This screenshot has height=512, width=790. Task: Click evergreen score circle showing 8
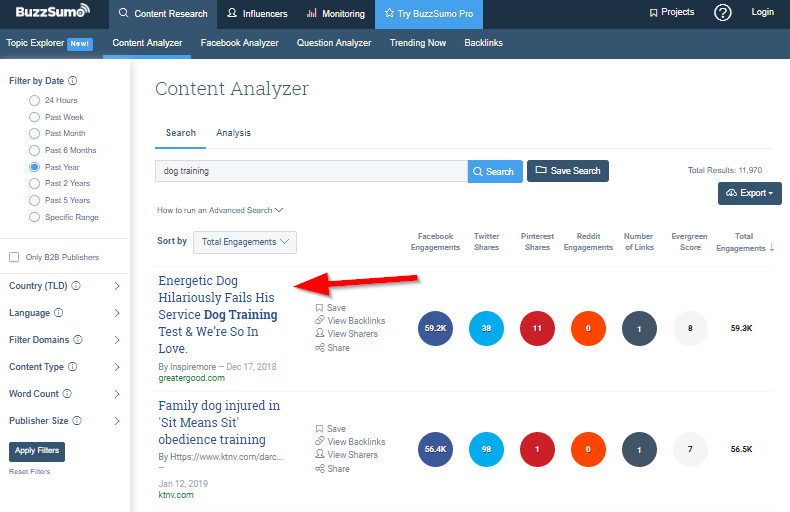click(690, 329)
